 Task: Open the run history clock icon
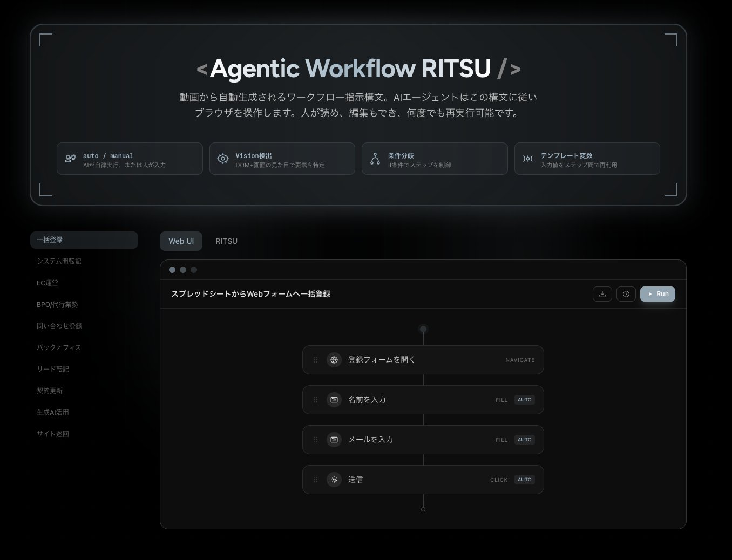pos(626,294)
